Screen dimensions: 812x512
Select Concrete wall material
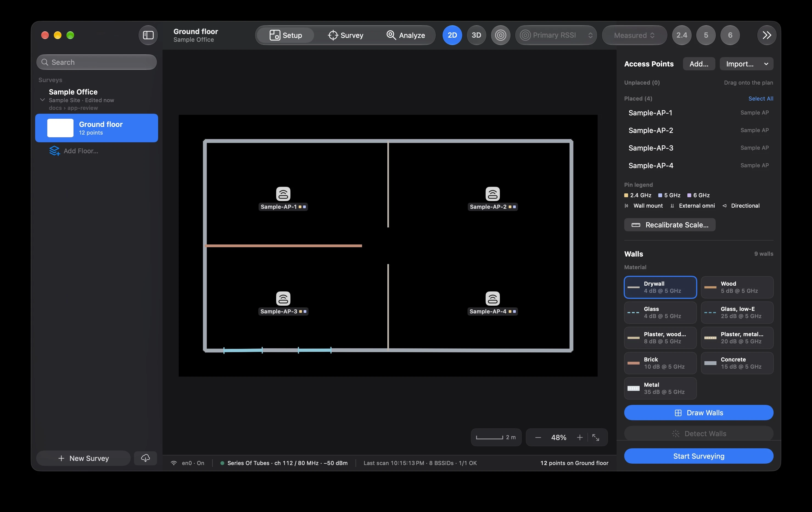click(737, 363)
